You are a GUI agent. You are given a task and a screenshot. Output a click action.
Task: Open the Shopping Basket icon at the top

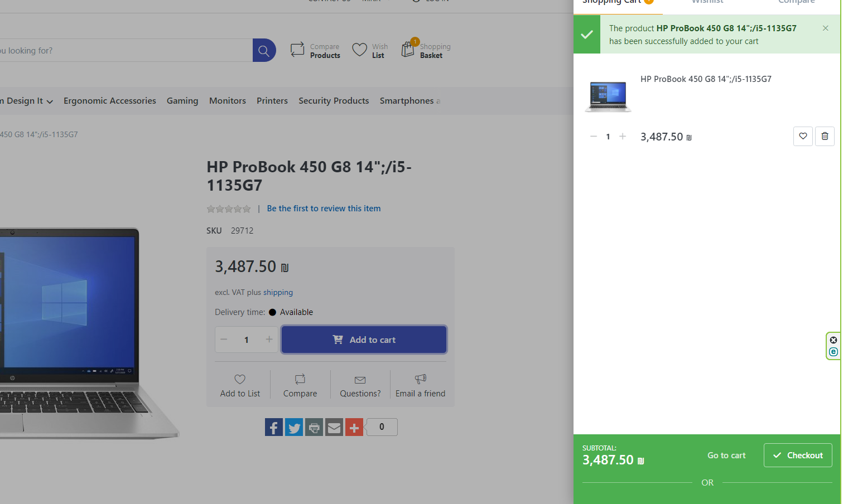click(407, 49)
